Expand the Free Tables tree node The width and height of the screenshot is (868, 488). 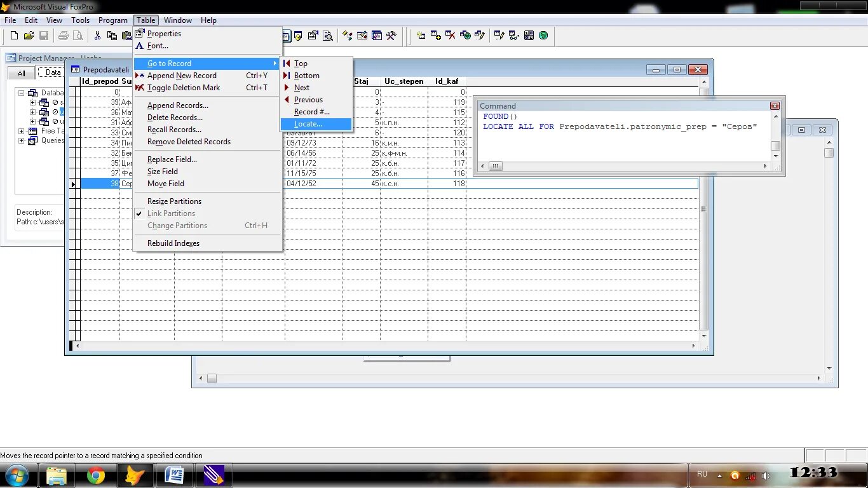click(22, 131)
